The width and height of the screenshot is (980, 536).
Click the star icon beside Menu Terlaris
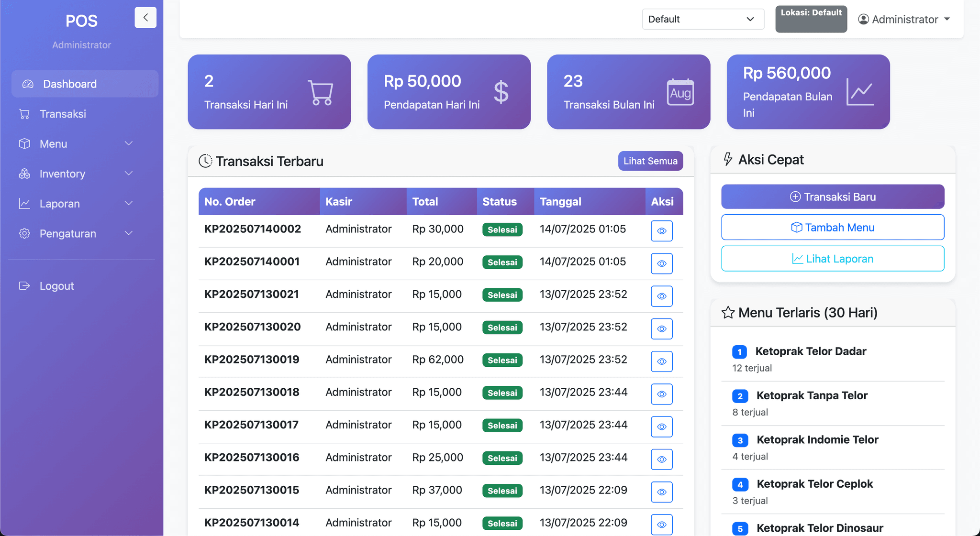coord(728,313)
